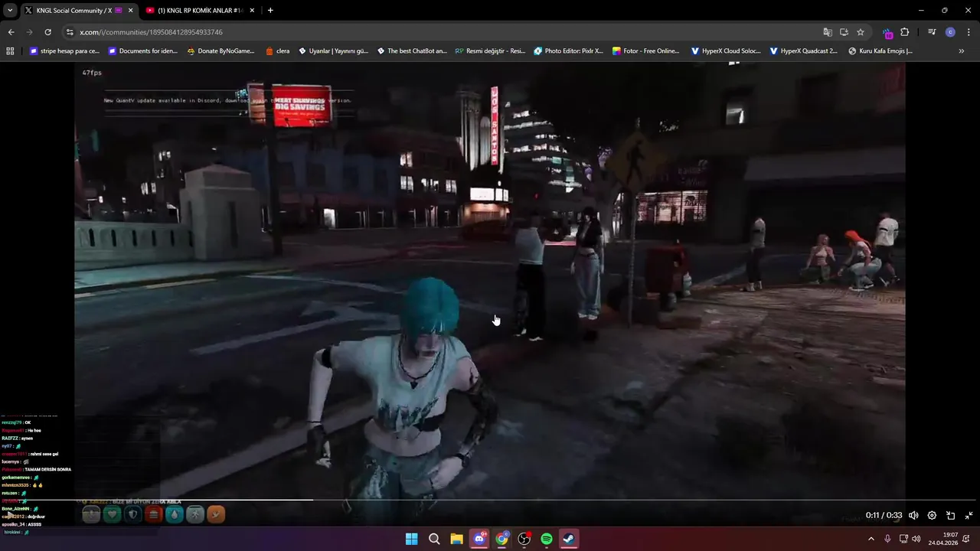This screenshot has height=551, width=980.
Task: Open the 'Fotor - Free Online...' bookmark
Action: (647, 51)
